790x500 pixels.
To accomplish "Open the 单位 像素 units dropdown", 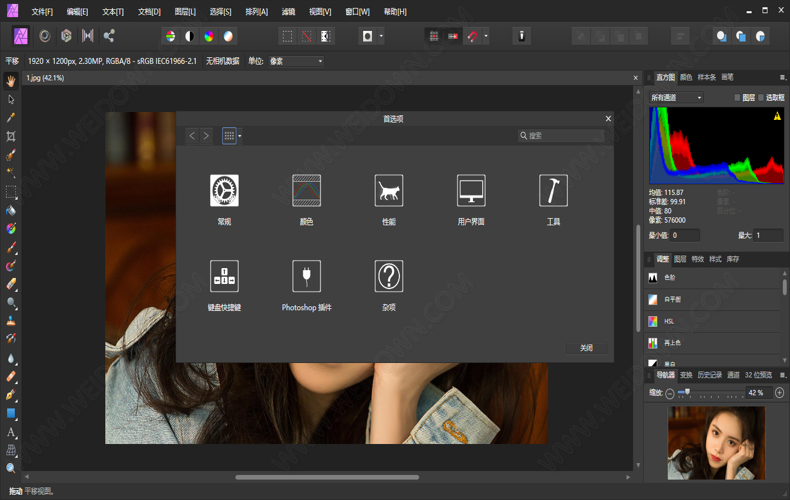I will 296,61.
